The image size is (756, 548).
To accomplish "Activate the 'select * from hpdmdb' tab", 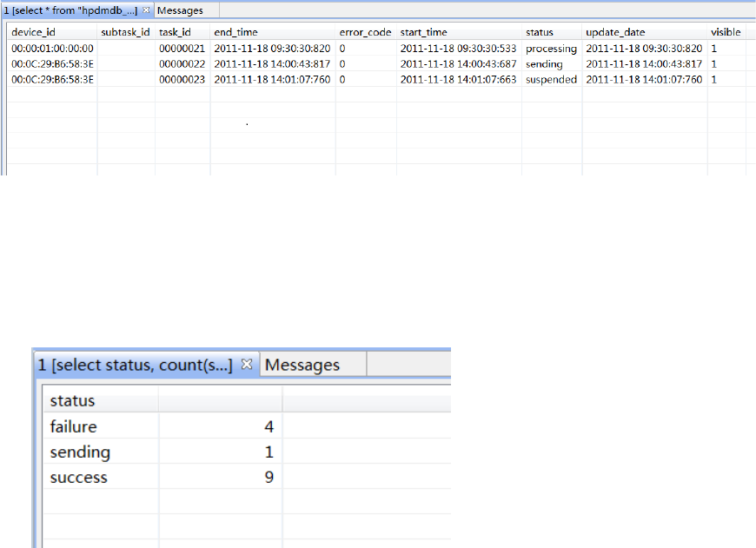I will (x=70, y=10).
